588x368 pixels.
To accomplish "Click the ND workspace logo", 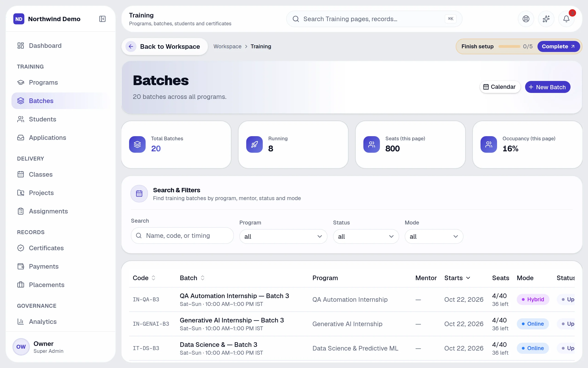I will click(19, 19).
